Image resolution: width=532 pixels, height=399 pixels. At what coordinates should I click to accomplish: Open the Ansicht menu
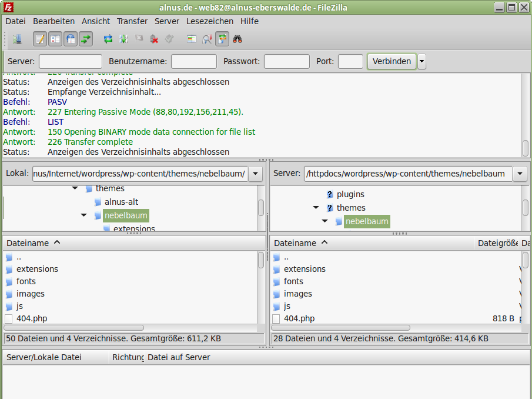(96, 21)
